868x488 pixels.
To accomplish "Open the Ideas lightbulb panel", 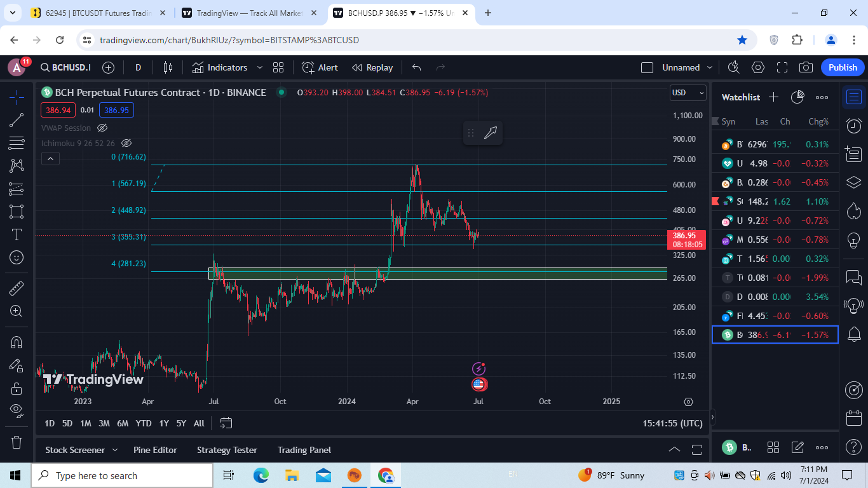I will pyautogui.click(x=853, y=240).
